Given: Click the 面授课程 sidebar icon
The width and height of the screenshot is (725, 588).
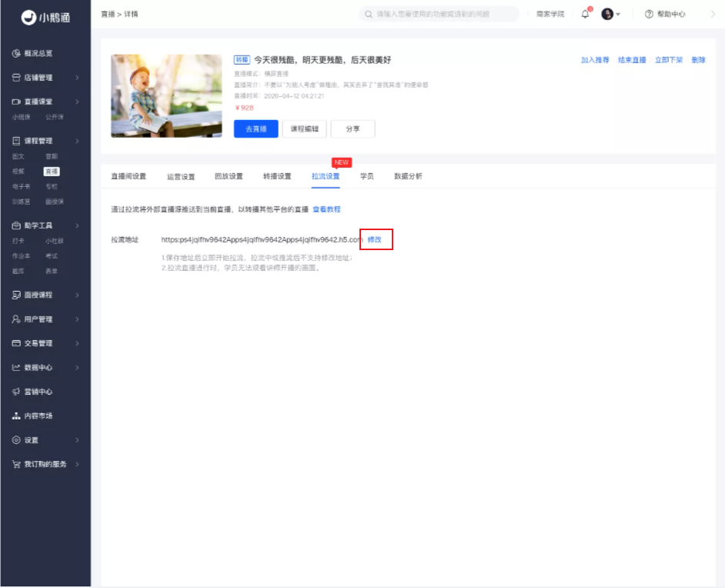Looking at the screenshot, I should tap(16, 295).
